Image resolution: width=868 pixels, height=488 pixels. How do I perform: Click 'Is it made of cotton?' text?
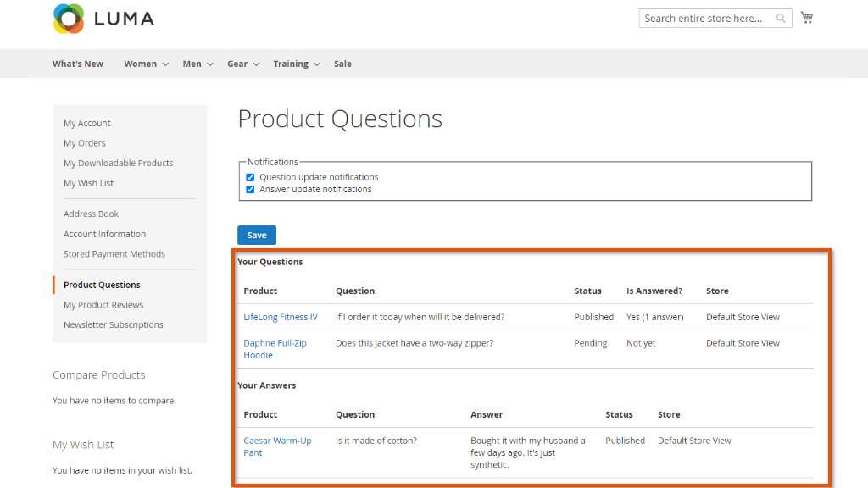coord(376,441)
